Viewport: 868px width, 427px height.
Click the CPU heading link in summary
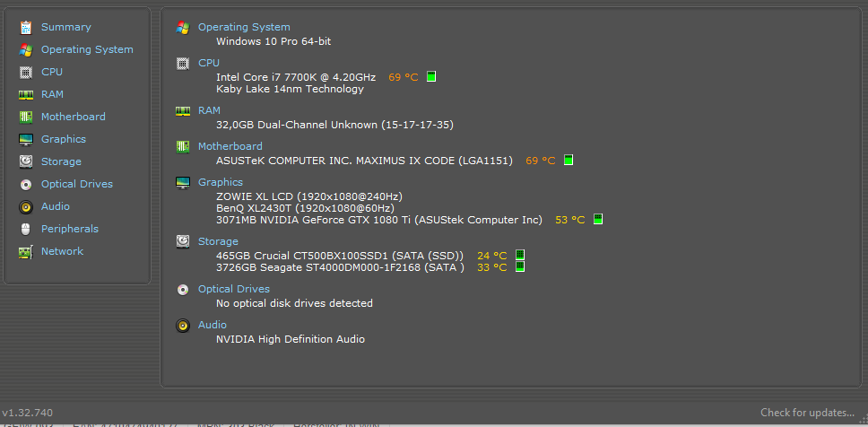209,63
